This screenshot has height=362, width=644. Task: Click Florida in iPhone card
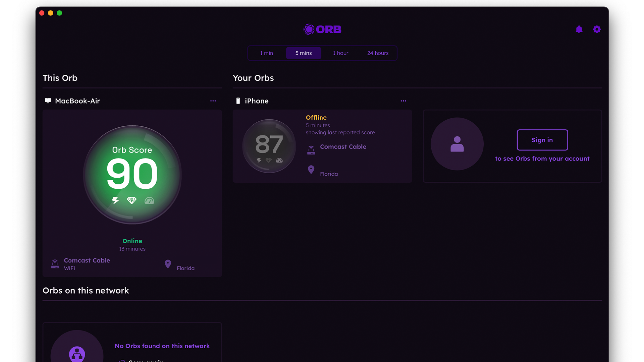tap(329, 174)
